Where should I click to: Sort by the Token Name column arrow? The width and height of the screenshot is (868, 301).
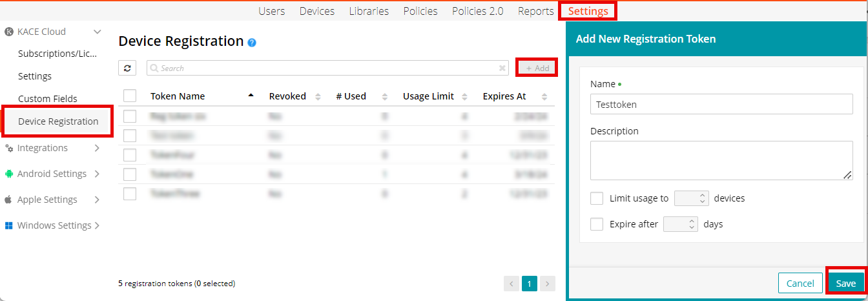[x=251, y=96]
